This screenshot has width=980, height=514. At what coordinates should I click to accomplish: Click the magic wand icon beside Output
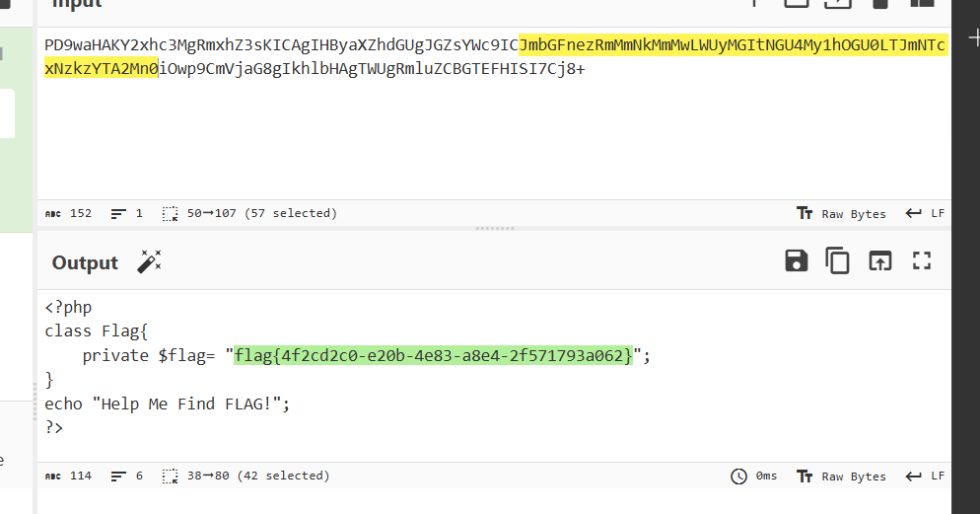pyautogui.click(x=149, y=261)
